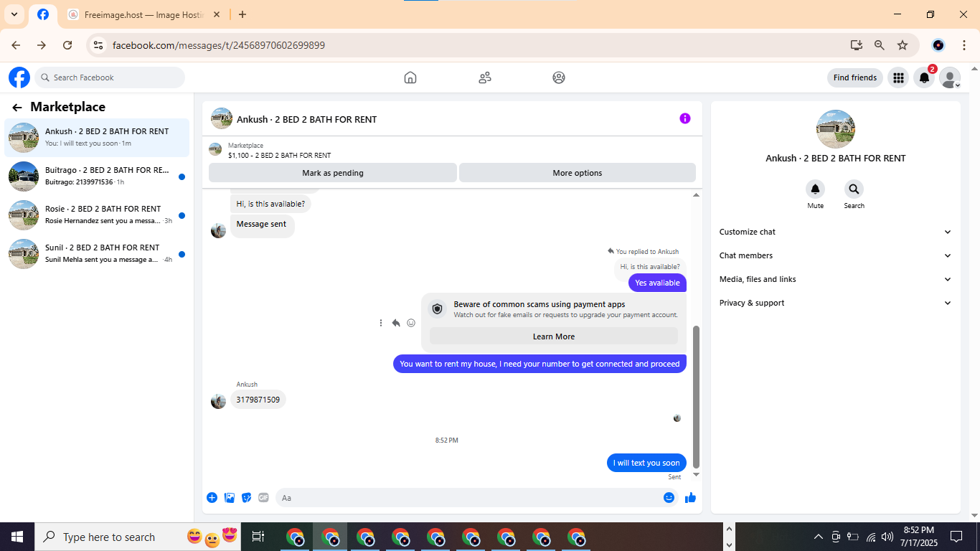View site information icon beside the URL
The height and width of the screenshot is (551, 980).
click(99, 45)
